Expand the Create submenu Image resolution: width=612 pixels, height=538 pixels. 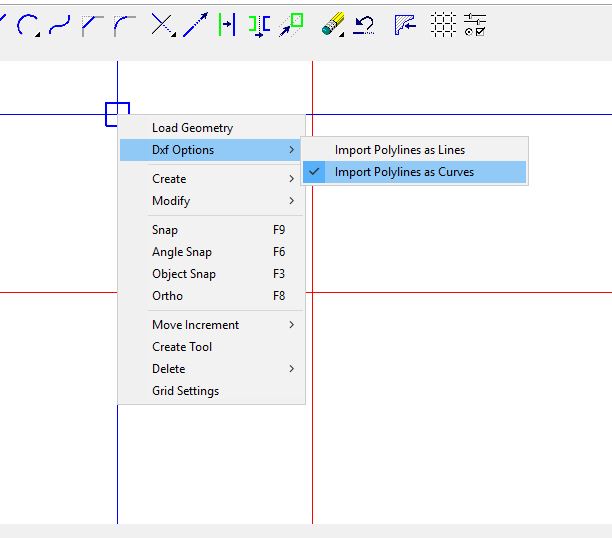(x=169, y=179)
